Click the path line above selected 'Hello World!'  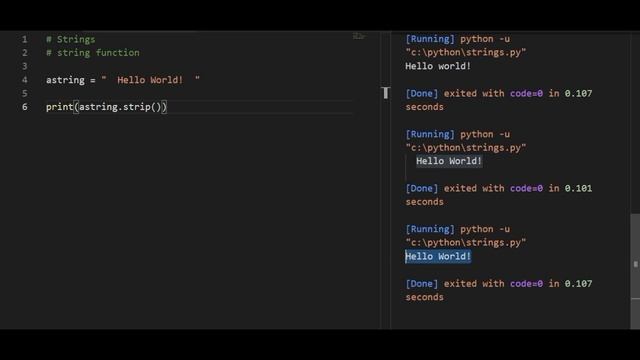tap(466, 242)
